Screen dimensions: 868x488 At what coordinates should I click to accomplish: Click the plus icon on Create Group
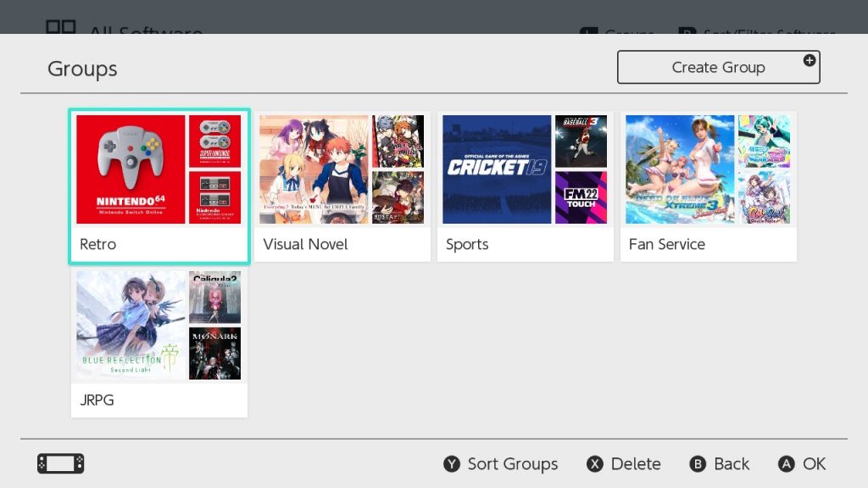809,60
